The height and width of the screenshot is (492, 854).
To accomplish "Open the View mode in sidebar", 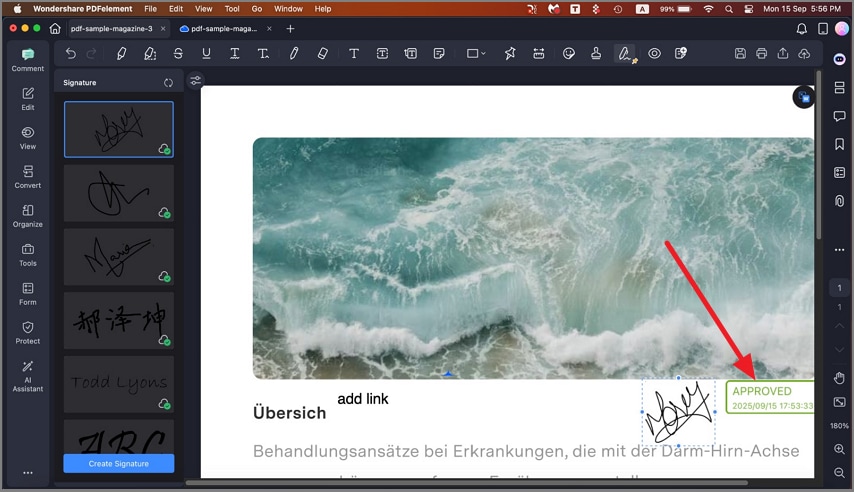I will click(28, 138).
